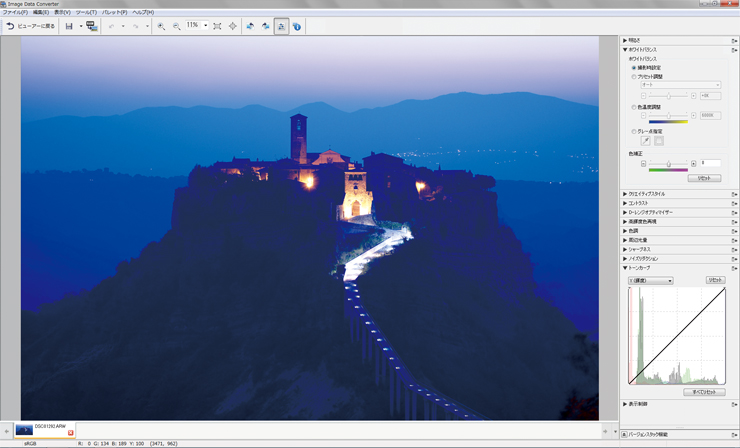The width and height of the screenshot is (740, 448).
Task: Click the fit-to-window icon
Action: click(218, 26)
